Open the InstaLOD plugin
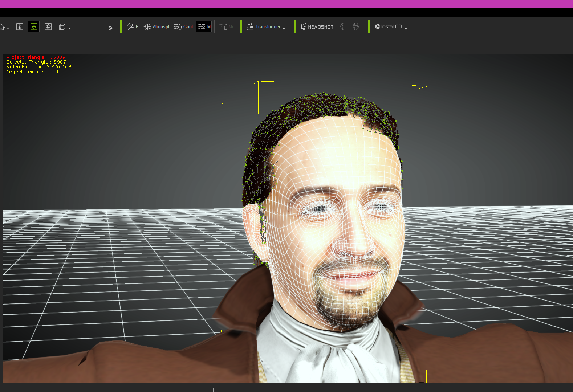This screenshot has width=573, height=392. pyautogui.click(x=388, y=27)
